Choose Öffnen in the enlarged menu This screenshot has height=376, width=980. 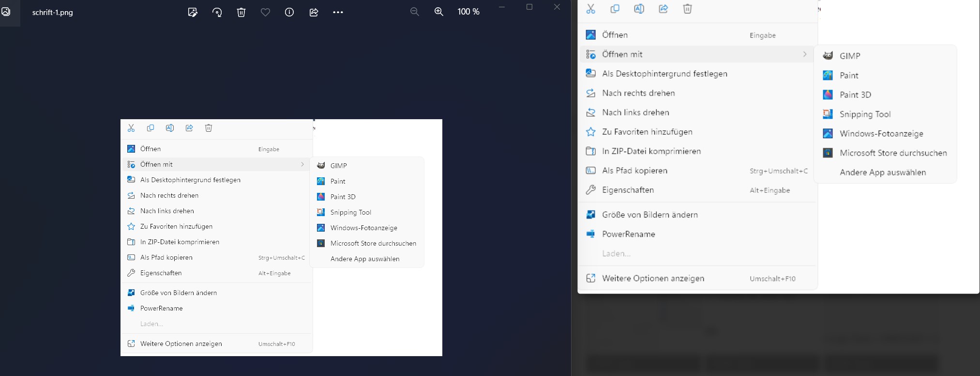[x=697, y=35]
